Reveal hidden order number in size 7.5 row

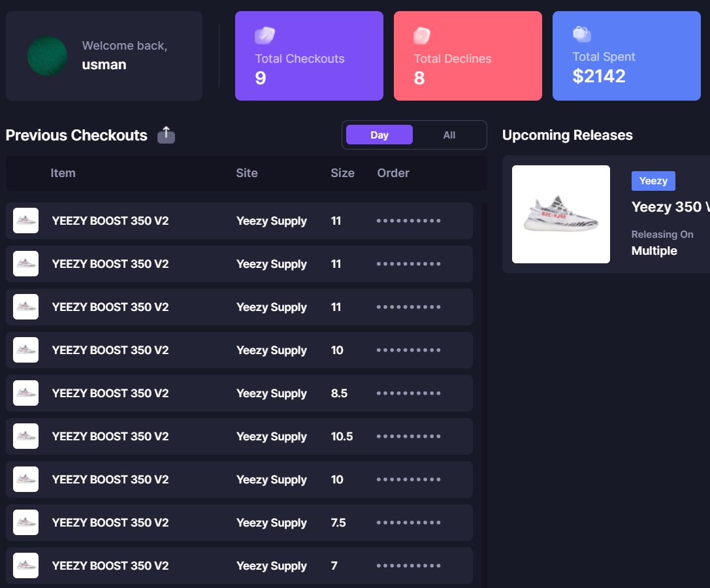[x=408, y=522]
